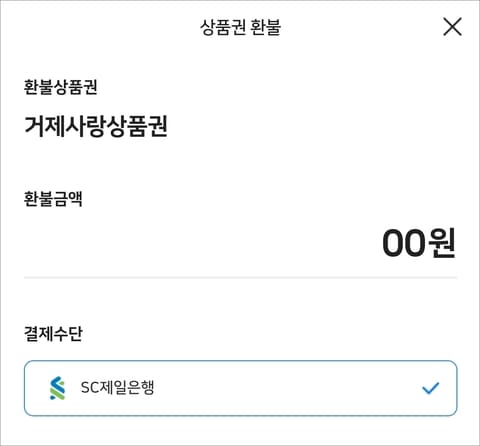
Task: Tap the green-blue SC logo
Action: [57, 388]
